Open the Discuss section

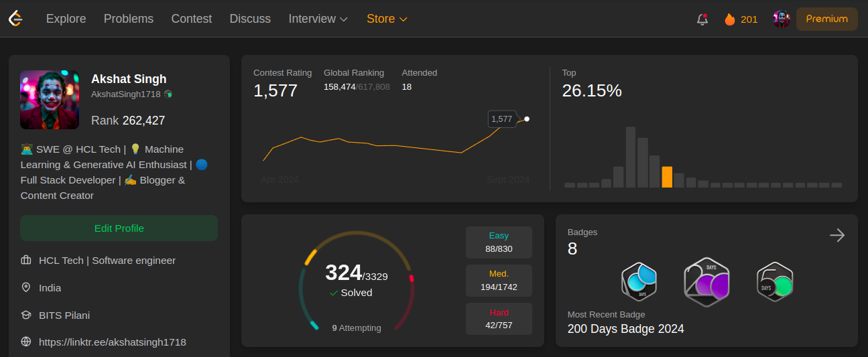click(x=250, y=19)
